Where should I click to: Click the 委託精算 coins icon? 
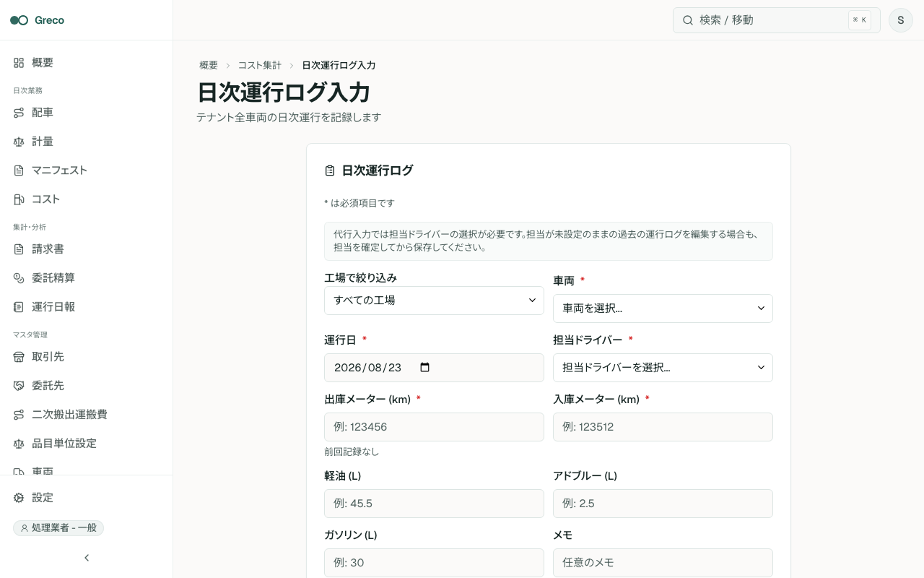19,278
